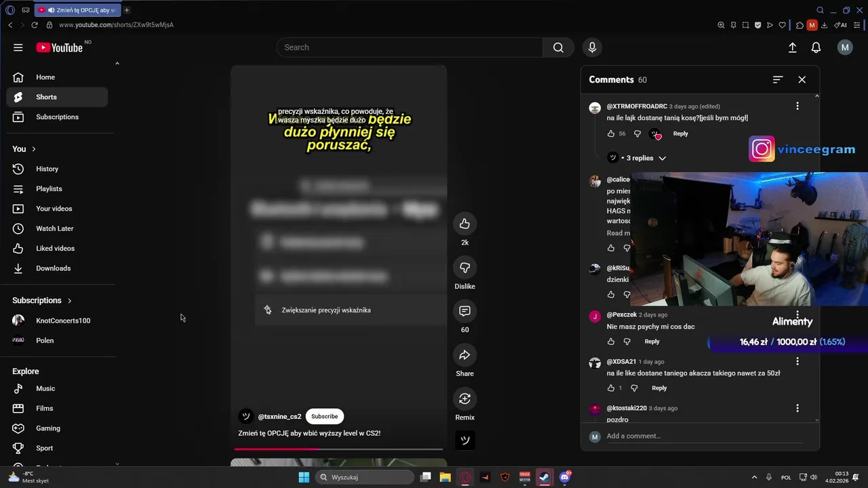The width and height of the screenshot is (868, 488).
Task: Sort comments using the sort icon
Action: coord(778,80)
